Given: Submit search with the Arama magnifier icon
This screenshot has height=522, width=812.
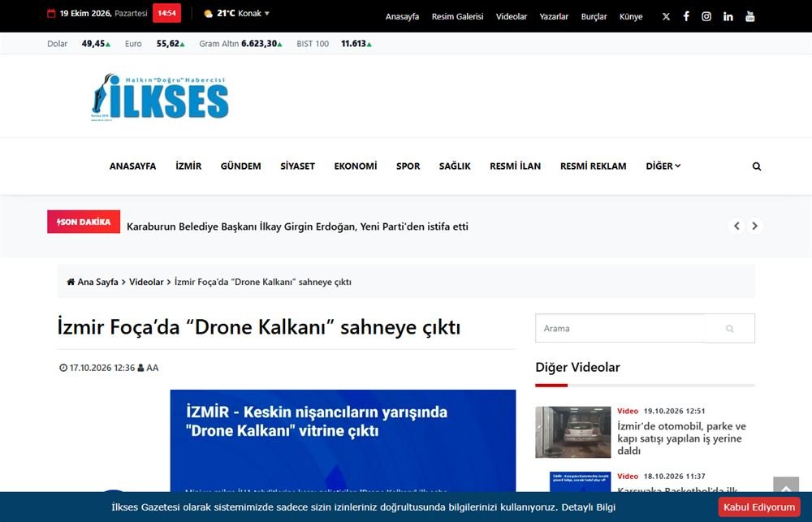Looking at the screenshot, I should (730, 328).
